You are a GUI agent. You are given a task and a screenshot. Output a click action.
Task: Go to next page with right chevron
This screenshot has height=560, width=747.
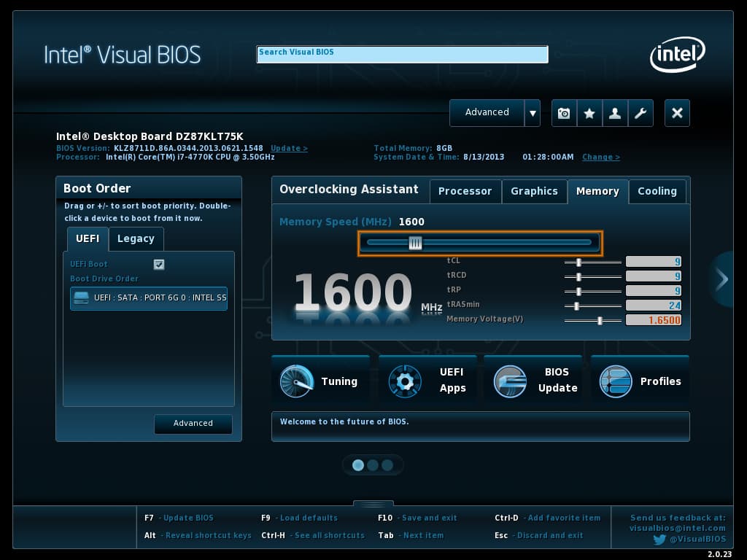(x=722, y=279)
